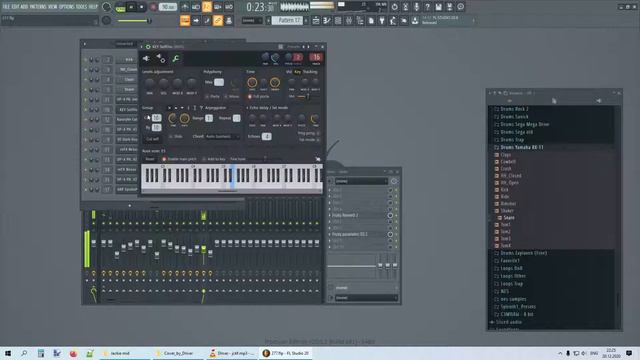Viewport: 640px width, 360px height.
Task: Click the play button in transport
Action: coord(131,7)
